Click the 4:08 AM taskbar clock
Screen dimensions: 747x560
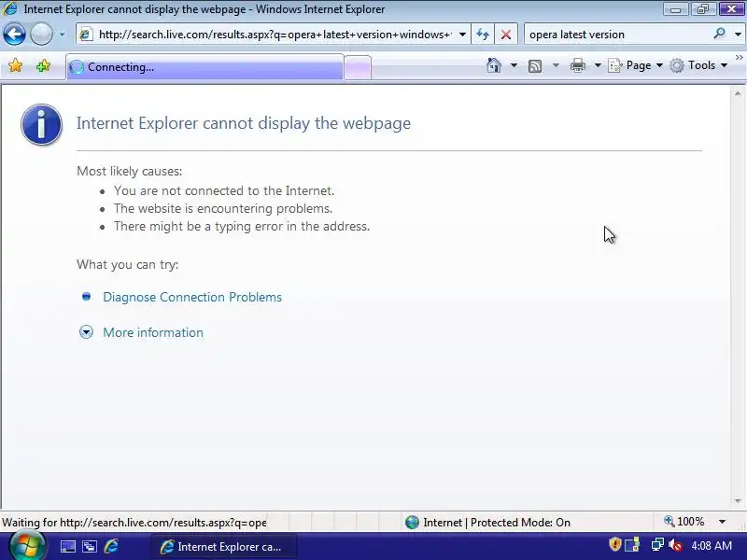(x=712, y=545)
